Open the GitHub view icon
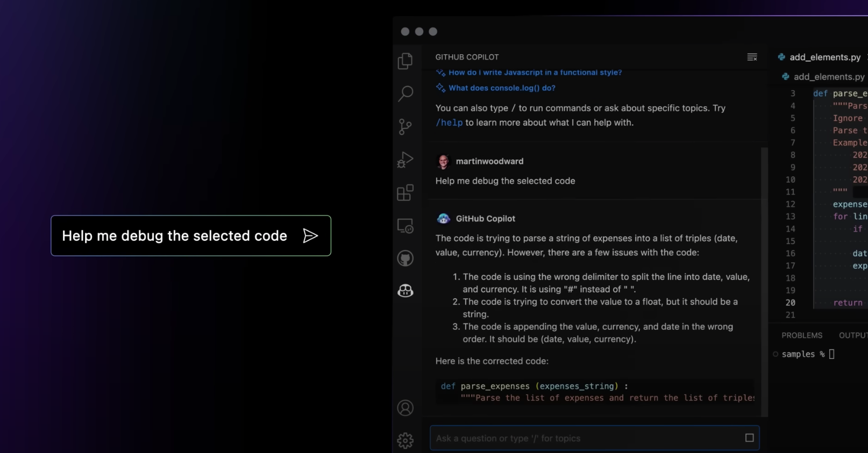Viewport: 868px width, 453px height. 405,258
